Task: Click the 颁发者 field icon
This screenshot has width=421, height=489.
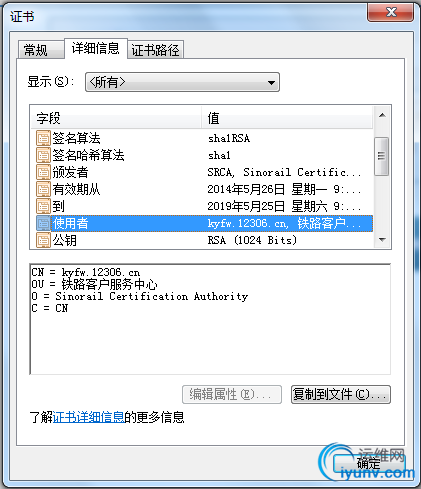Action: click(x=43, y=172)
